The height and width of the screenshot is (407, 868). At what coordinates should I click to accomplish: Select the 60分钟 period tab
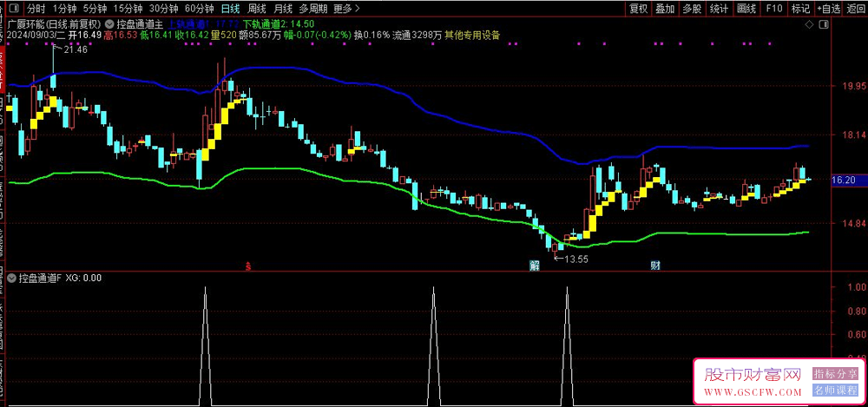coord(200,9)
